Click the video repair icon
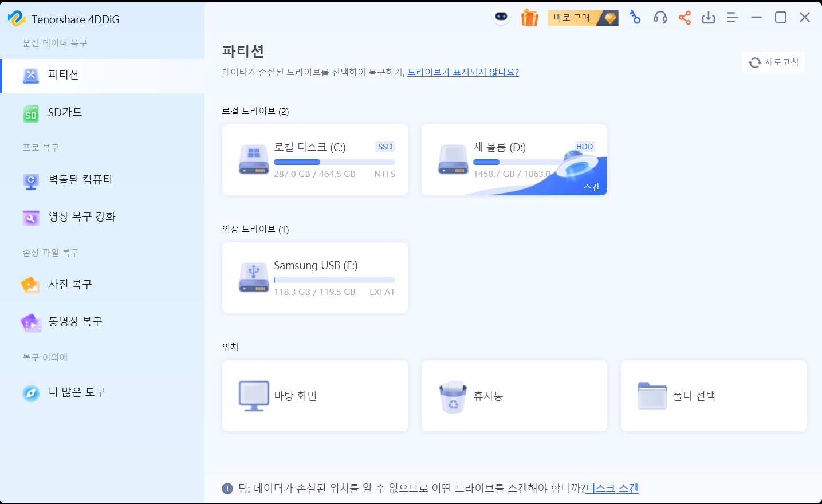The image size is (822, 504). pyautogui.click(x=31, y=323)
